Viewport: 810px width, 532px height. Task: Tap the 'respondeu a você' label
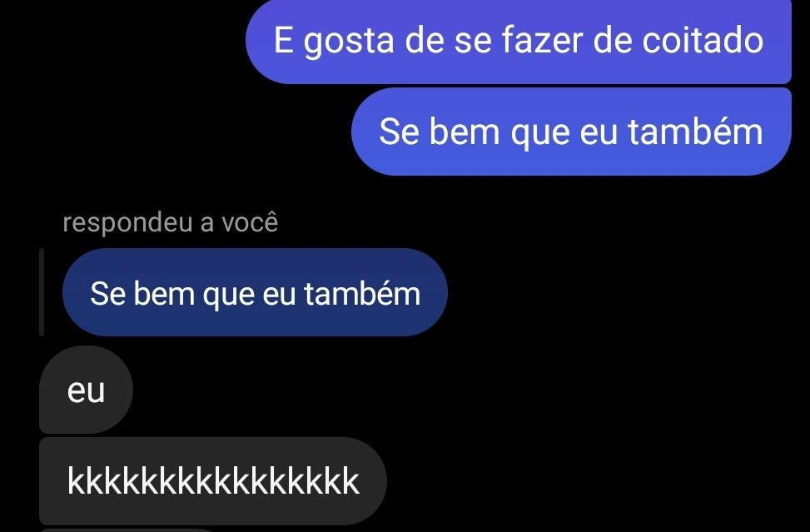click(x=171, y=222)
